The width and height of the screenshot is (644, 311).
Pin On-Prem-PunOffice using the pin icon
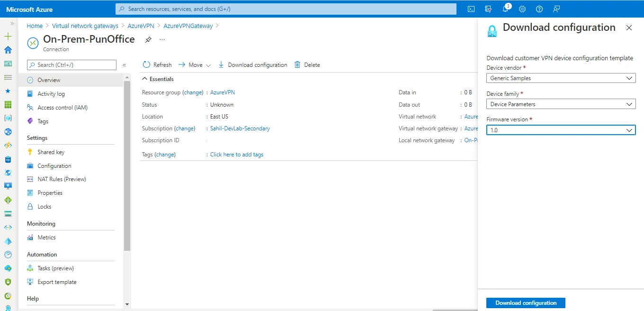click(x=148, y=40)
